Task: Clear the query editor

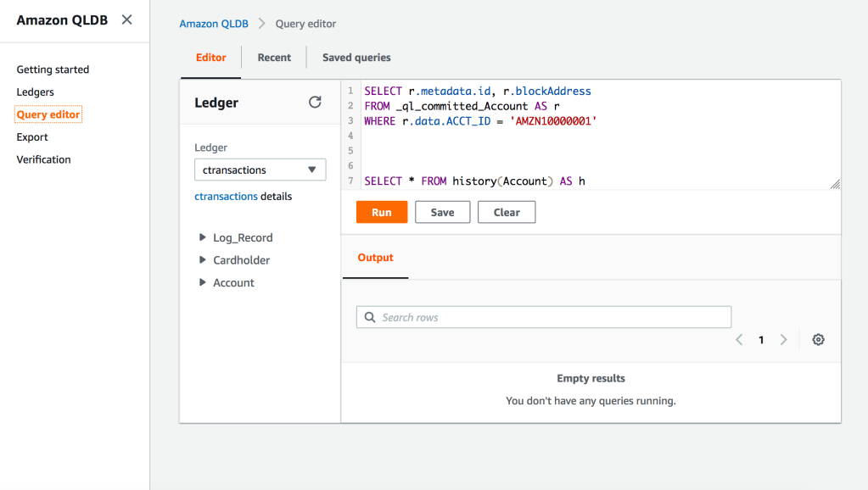Action: click(507, 212)
